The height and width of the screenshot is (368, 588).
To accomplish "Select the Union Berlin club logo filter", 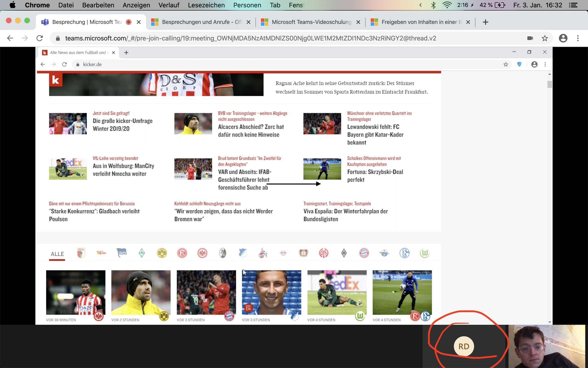I will (101, 253).
